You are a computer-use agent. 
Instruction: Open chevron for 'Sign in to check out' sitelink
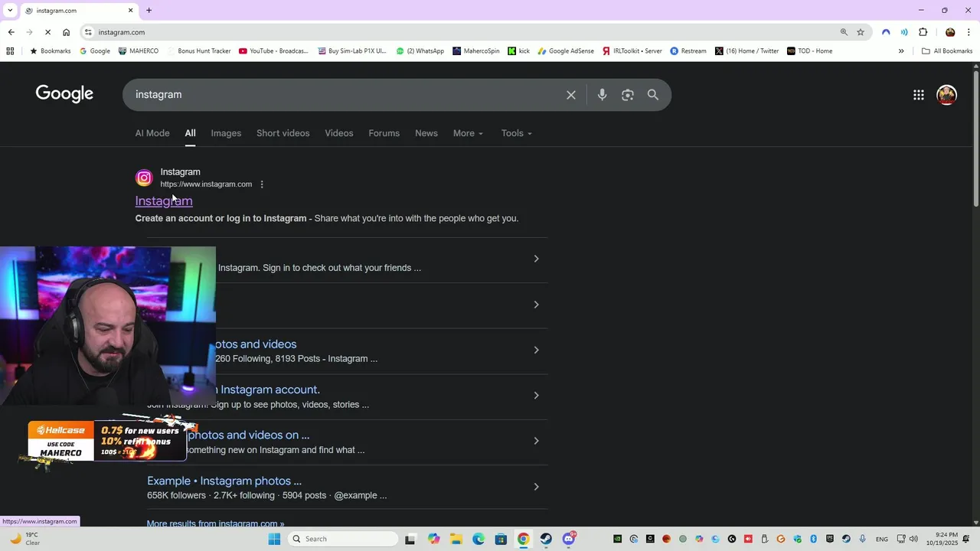(x=536, y=259)
